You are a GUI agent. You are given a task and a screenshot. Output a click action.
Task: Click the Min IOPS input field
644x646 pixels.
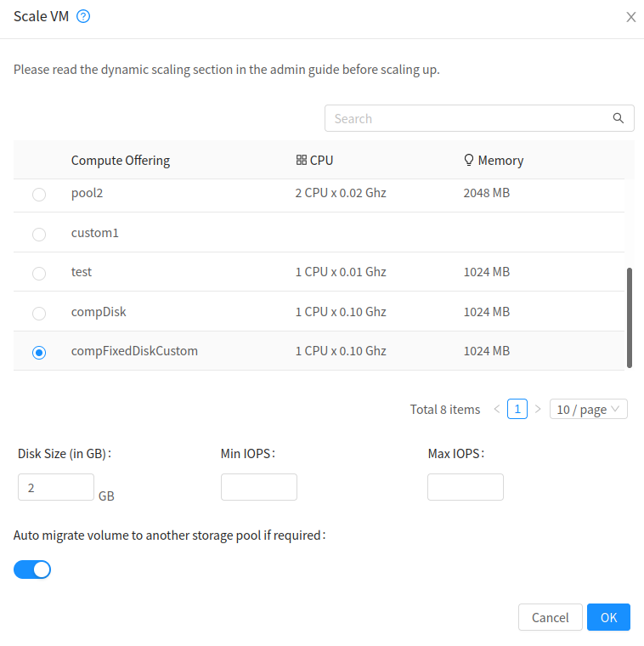[259, 487]
